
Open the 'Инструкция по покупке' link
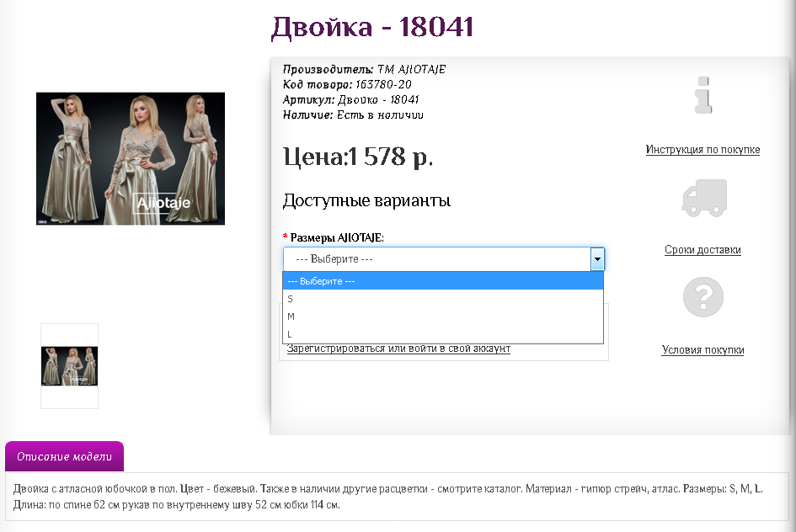click(x=703, y=149)
